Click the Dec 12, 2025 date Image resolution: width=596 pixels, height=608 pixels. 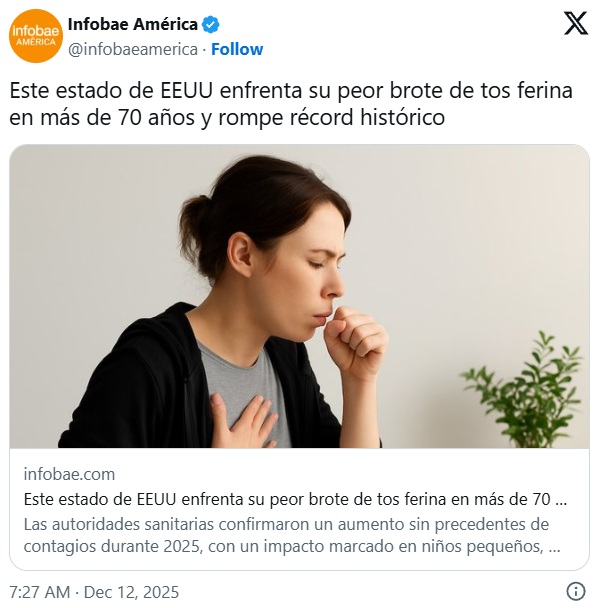pos(131,592)
